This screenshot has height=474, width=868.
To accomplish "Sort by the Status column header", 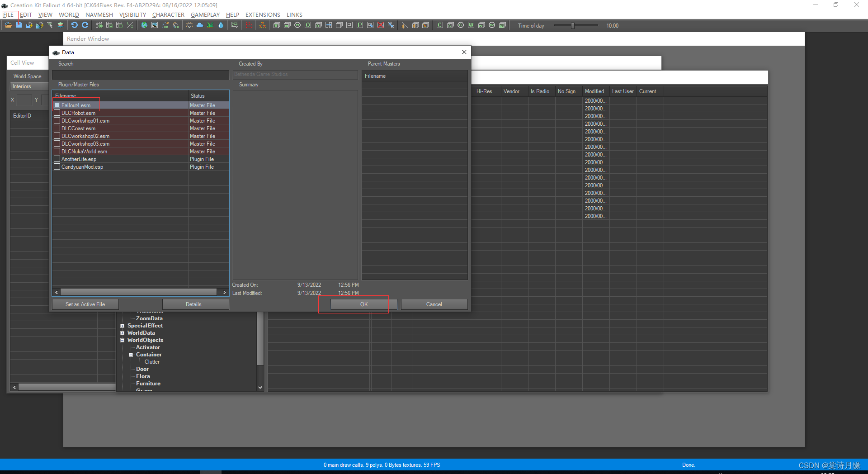I will [x=208, y=96].
